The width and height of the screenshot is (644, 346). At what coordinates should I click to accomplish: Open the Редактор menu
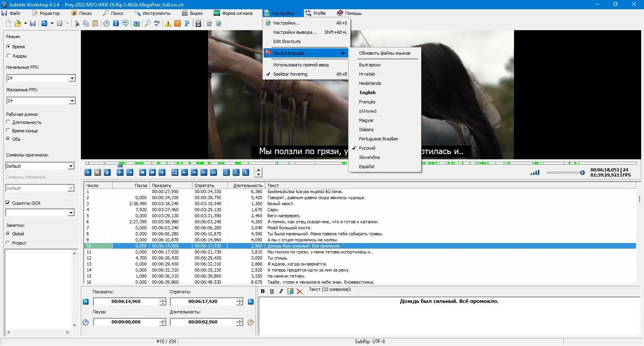coord(46,13)
